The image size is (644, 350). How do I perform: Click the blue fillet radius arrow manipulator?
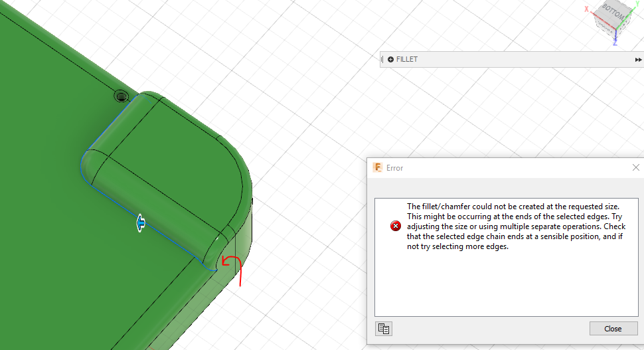141,223
